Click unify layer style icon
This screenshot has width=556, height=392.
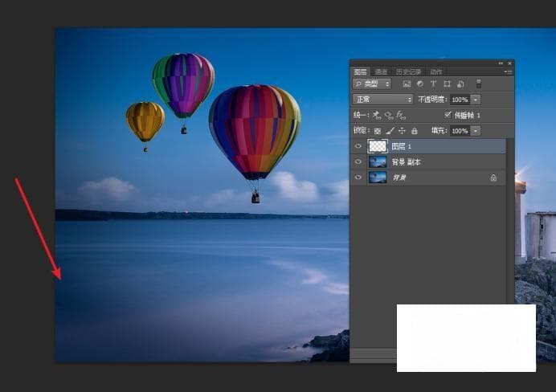pyautogui.click(x=401, y=115)
